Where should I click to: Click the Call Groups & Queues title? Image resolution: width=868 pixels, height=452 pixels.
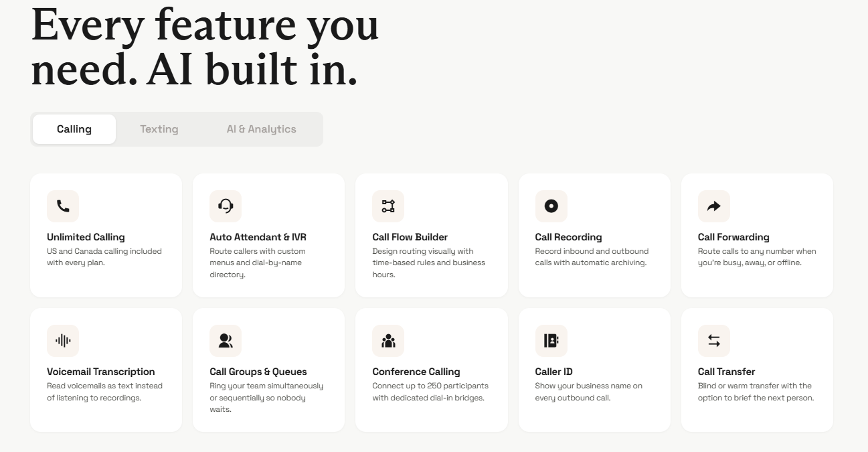258,372
